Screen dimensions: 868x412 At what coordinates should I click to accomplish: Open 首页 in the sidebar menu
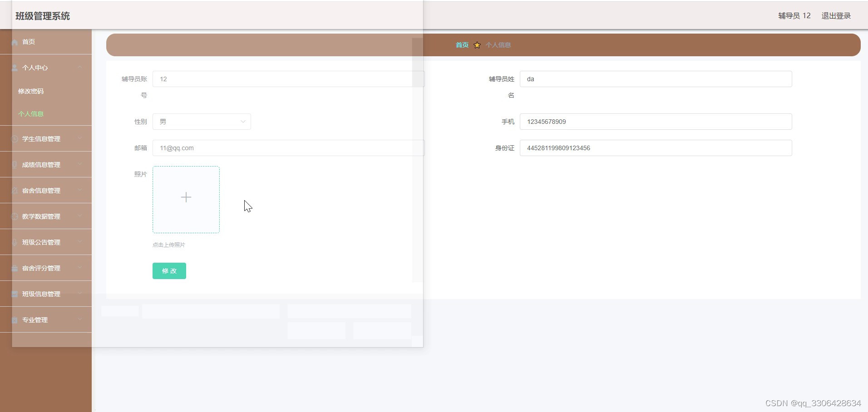point(46,42)
